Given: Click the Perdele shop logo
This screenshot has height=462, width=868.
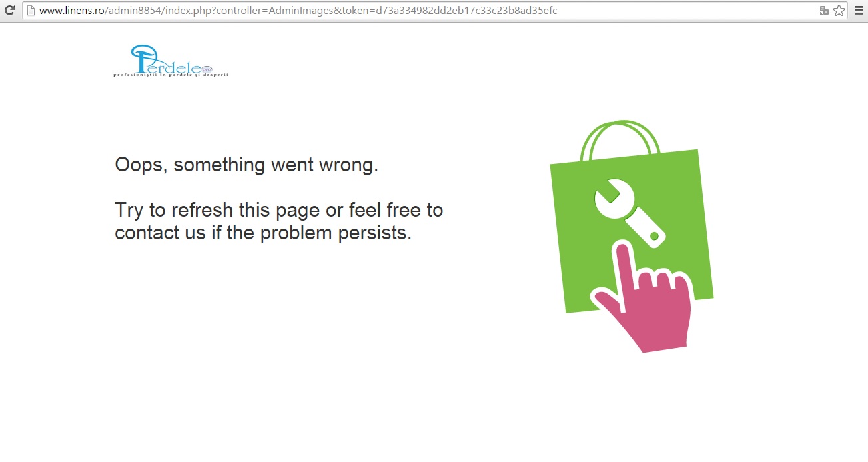Looking at the screenshot, I should click(x=171, y=61).
